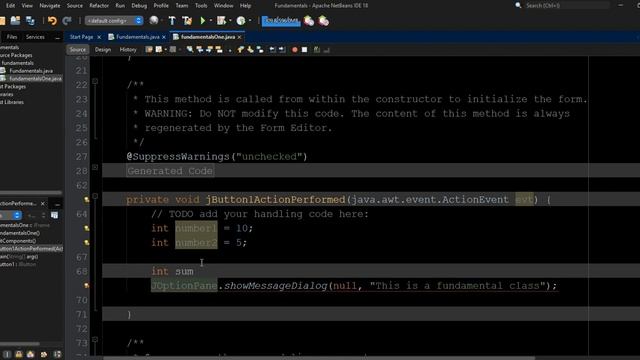Click the Clean and Build Project icon
Viewport: 640px width, 360px height.
click(x=187, y=20)
